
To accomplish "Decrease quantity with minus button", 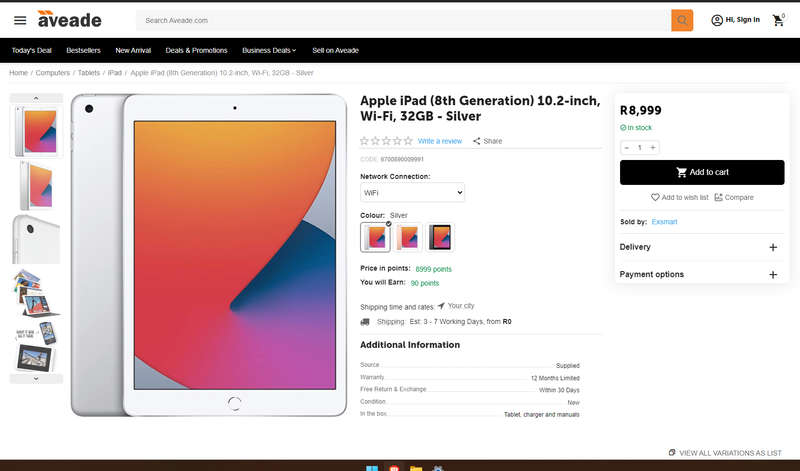I will 627,147.
